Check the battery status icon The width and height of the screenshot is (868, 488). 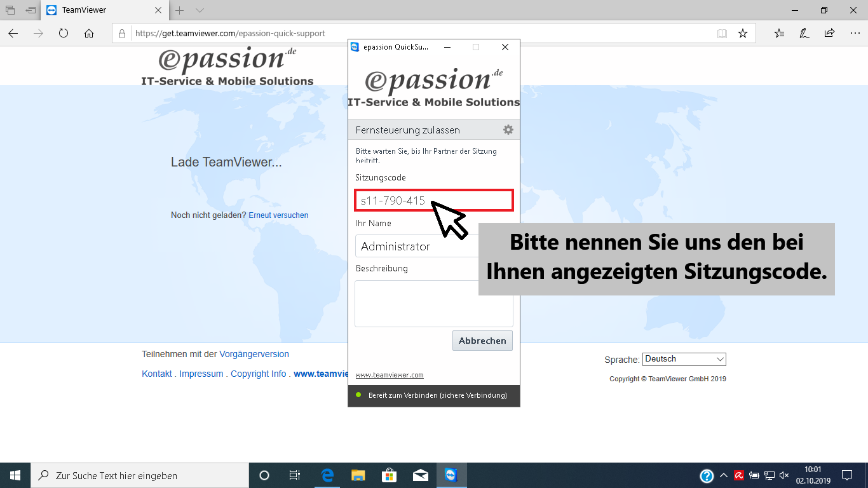tap(755, 475)
